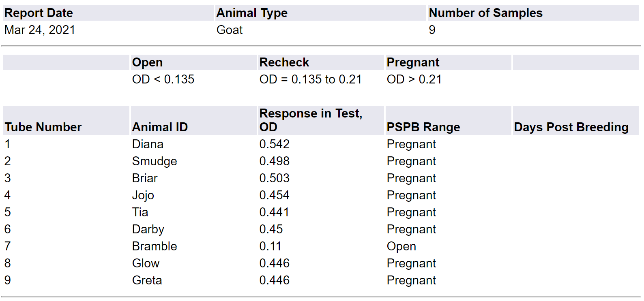Select the OD > 0.21 threshold text
644x301 pixels.
[x=414, y=79]
